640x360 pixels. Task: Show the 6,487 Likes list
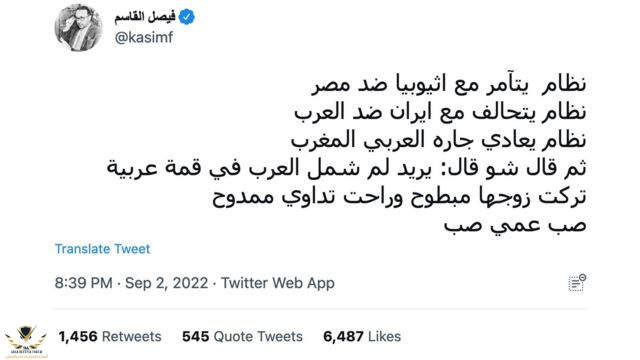[x=362, y=336]
